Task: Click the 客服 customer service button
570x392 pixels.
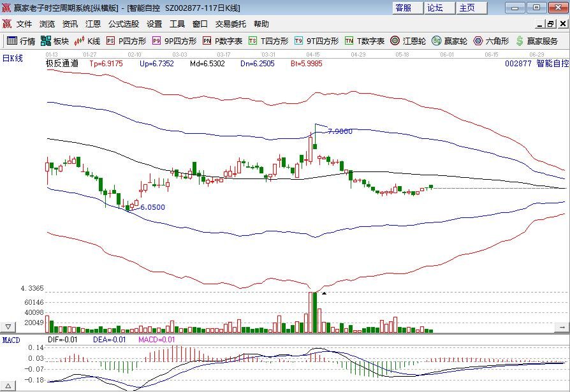Action: pos(408,8)
